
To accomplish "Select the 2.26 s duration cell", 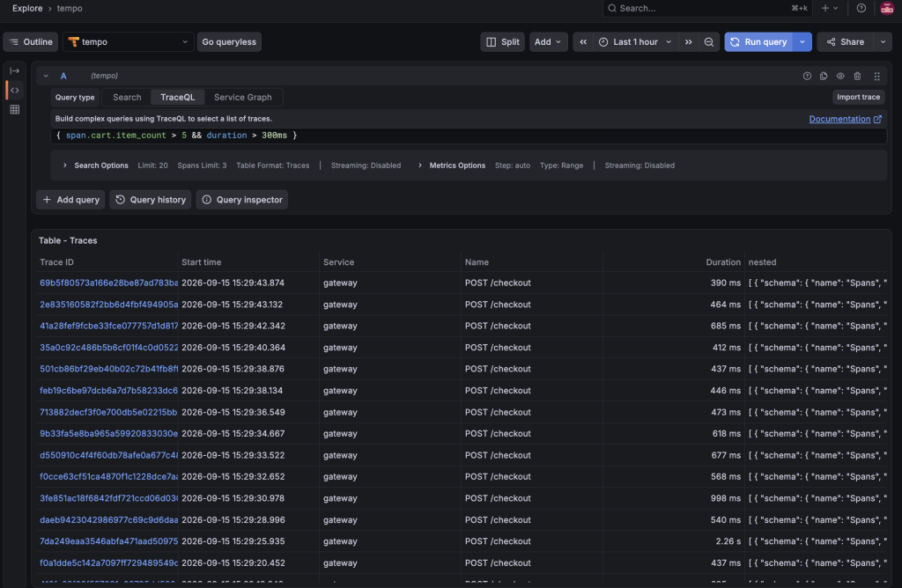I will pyautogui.click(x=673, y=541).
